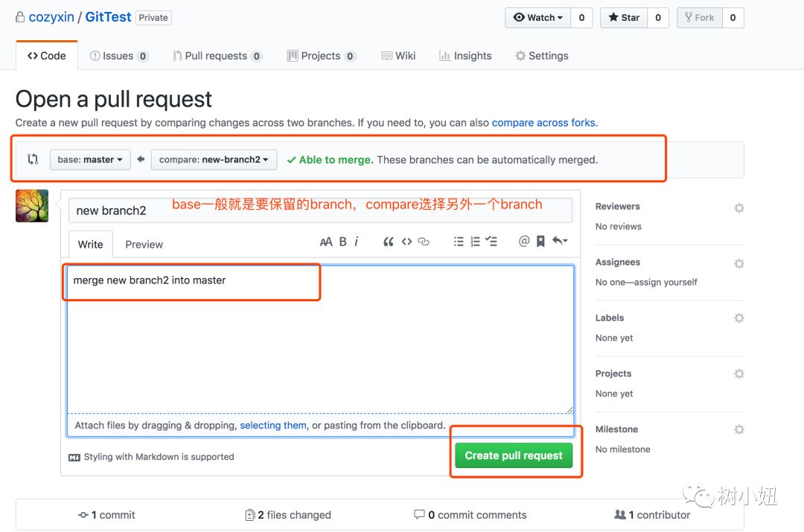Screen dimensions: 804x532
Task: Open the cozyxin user link
Action: point(51,17)
